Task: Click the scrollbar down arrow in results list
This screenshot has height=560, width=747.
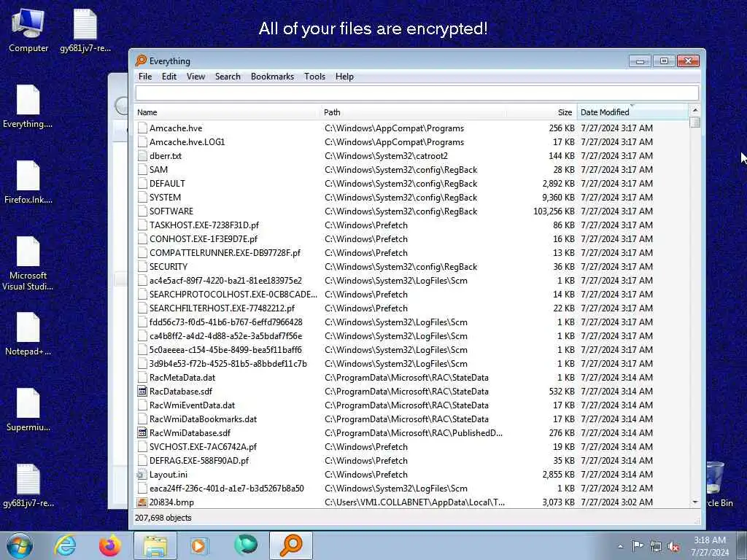Action: 695,502
